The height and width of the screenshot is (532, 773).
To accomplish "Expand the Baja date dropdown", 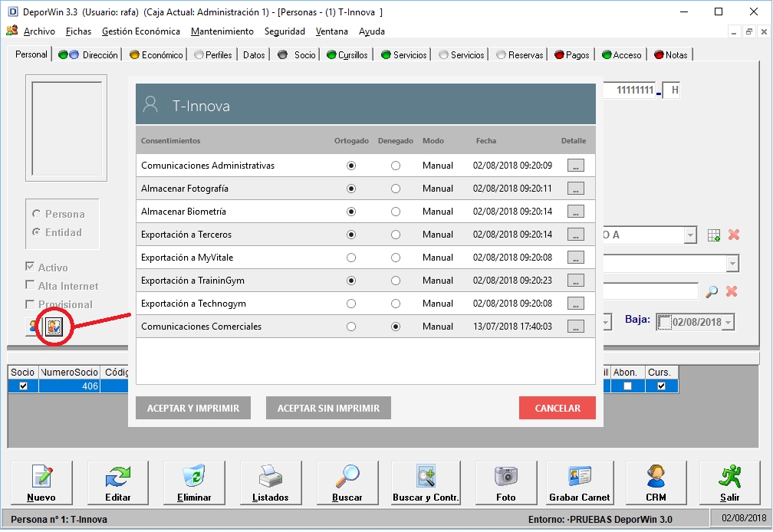I will 729,323.
